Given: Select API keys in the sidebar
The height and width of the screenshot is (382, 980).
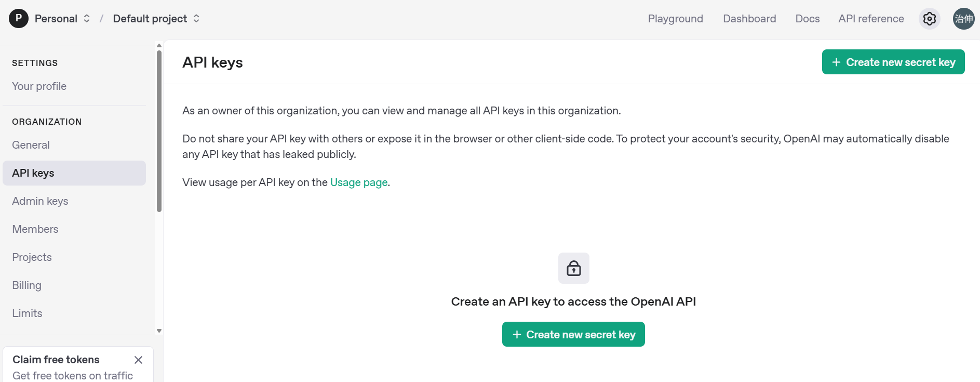Looking at the screenshot, I should (x=74, y=173).
